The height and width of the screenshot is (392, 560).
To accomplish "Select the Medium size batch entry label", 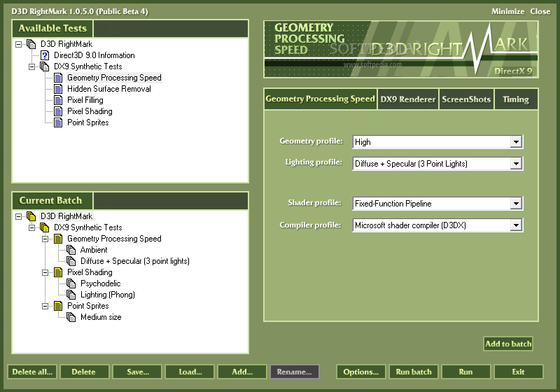I will click(x=101, y=317).
